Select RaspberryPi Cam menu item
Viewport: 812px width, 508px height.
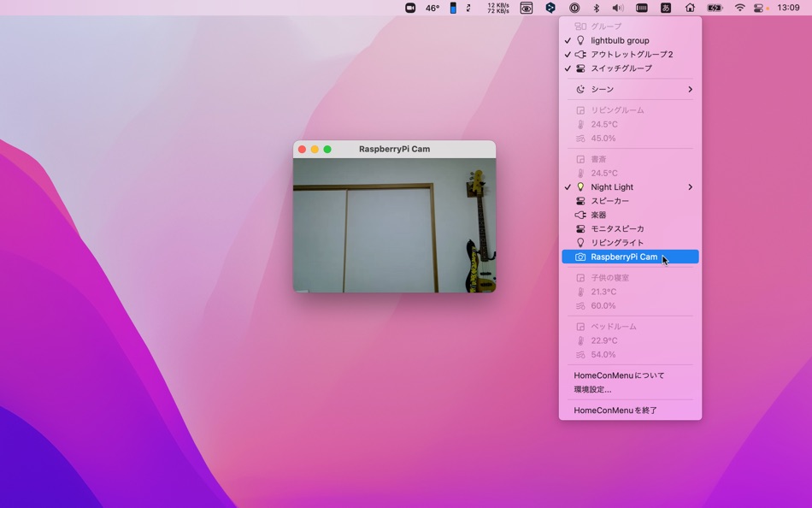point(630,257)
